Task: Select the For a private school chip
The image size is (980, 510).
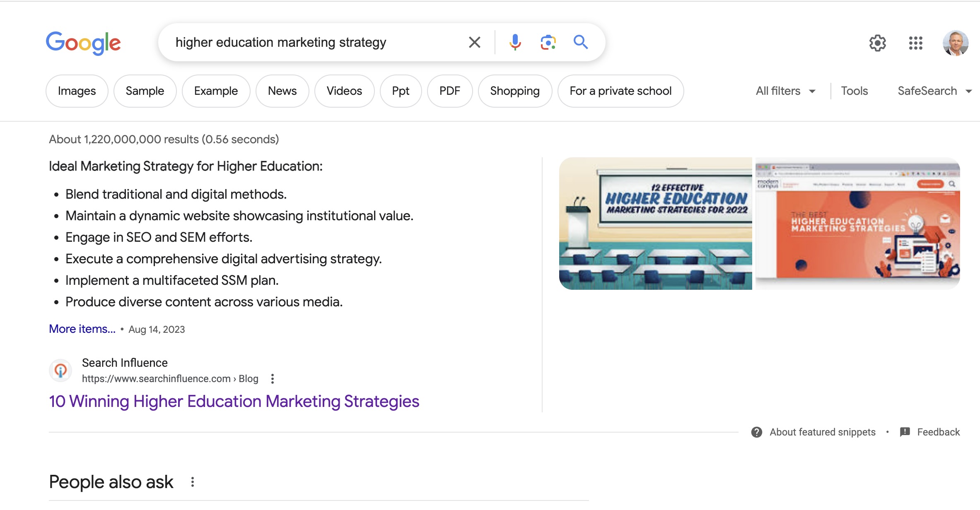Action: click(x=620, y=91)
